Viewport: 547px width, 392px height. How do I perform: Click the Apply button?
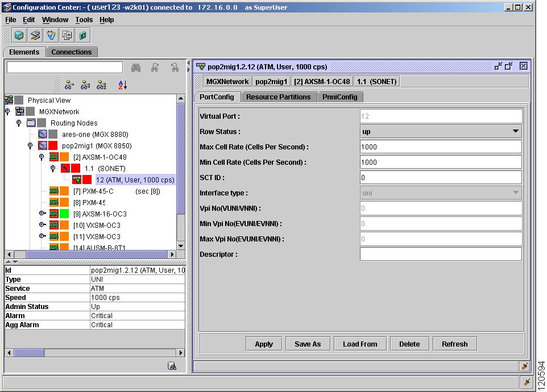click(264, 344)
